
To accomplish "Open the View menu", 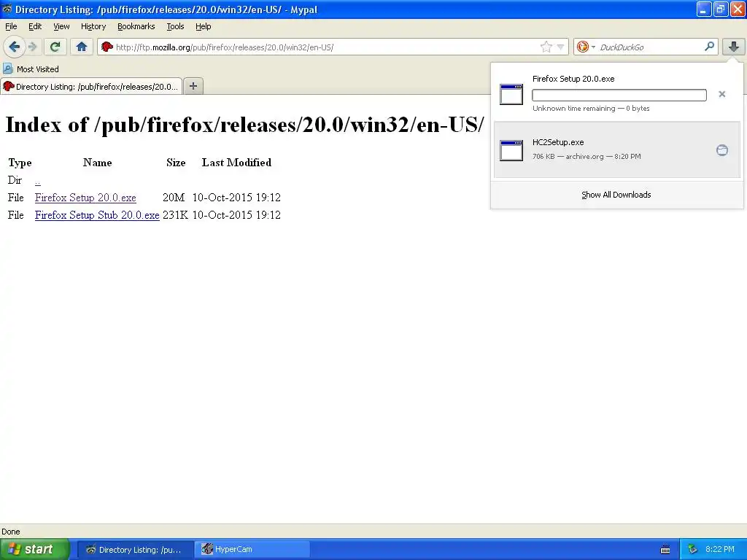I will point(61,26).
